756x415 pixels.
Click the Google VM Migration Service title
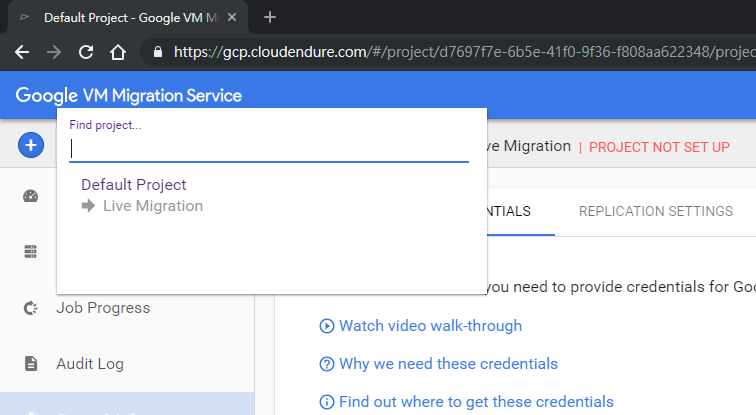click(x=128, y=95)
